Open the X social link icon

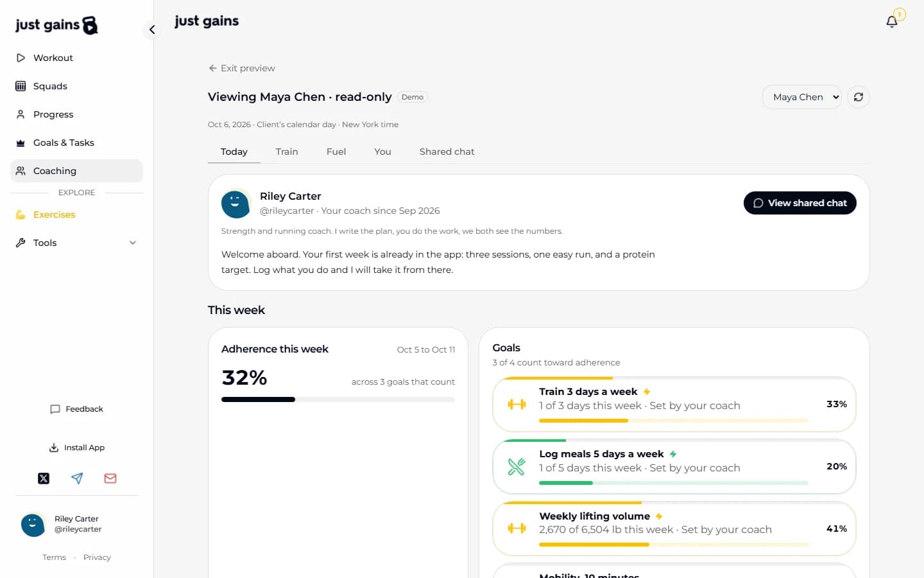44,478
